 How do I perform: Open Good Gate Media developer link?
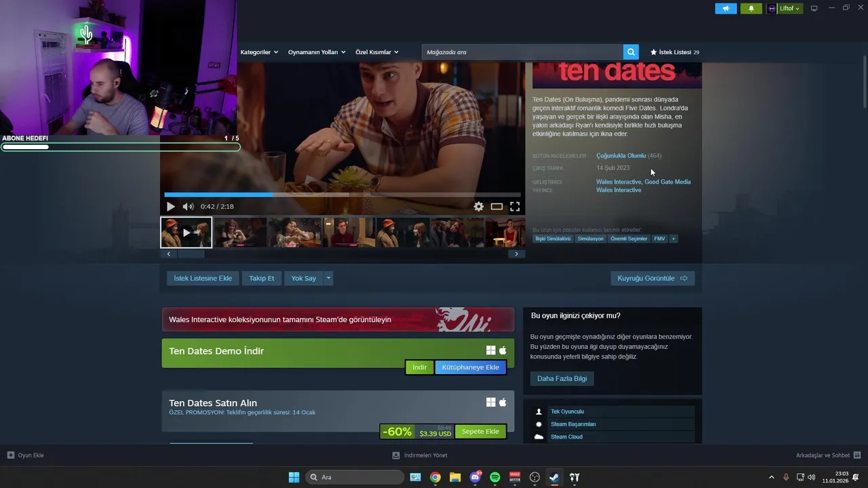(x=667, y=182)
